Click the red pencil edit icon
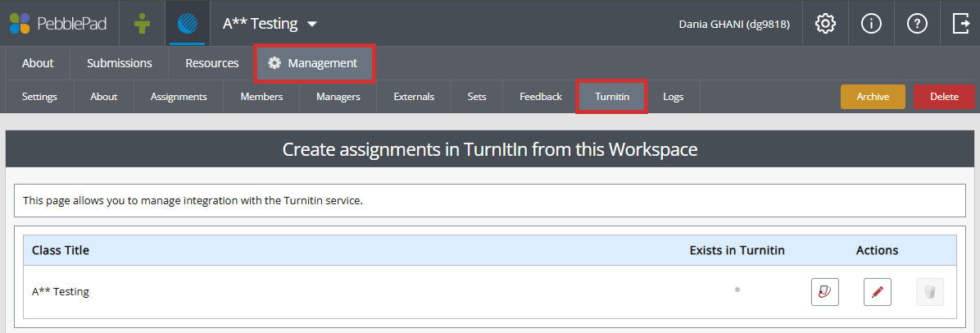 [878, 292]
